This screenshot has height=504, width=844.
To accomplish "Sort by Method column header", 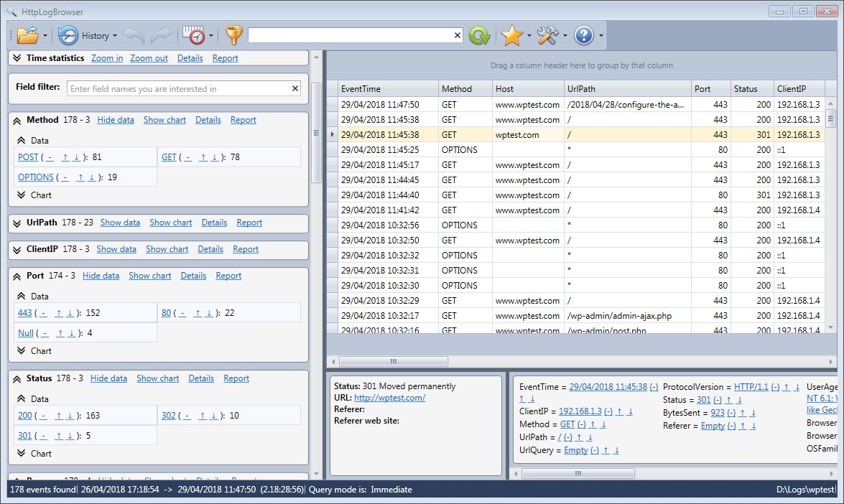I will [x=465, y=89].
